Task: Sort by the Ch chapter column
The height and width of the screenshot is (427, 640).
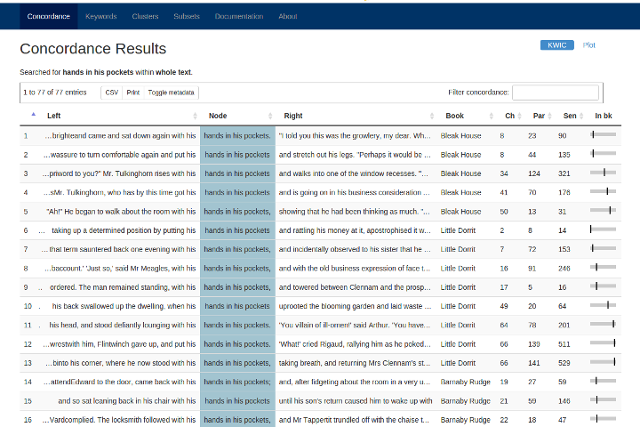Action: [509, 116]
